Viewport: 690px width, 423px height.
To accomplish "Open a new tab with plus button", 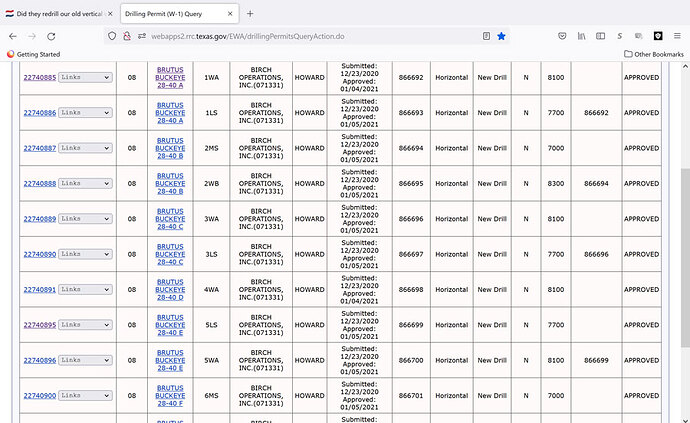I will tap(249, 12).
